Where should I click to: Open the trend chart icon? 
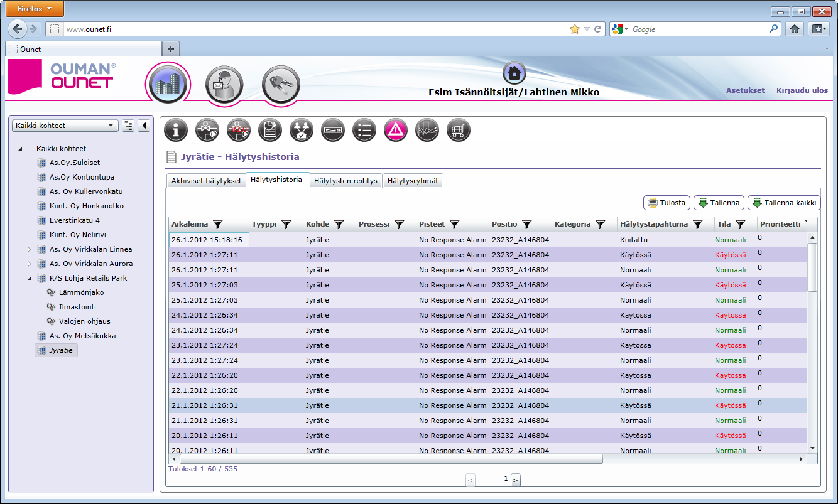point(427,130)
